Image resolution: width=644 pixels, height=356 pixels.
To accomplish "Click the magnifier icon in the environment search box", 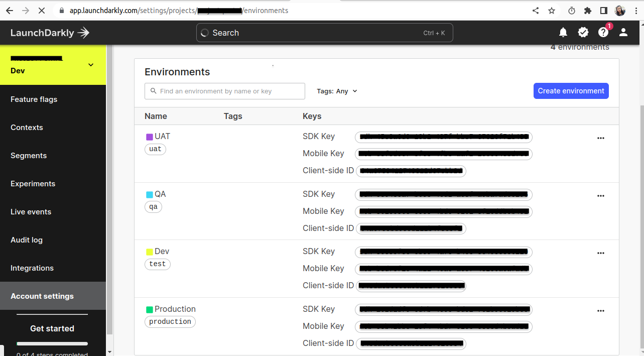I will click(x=153, y=91).
